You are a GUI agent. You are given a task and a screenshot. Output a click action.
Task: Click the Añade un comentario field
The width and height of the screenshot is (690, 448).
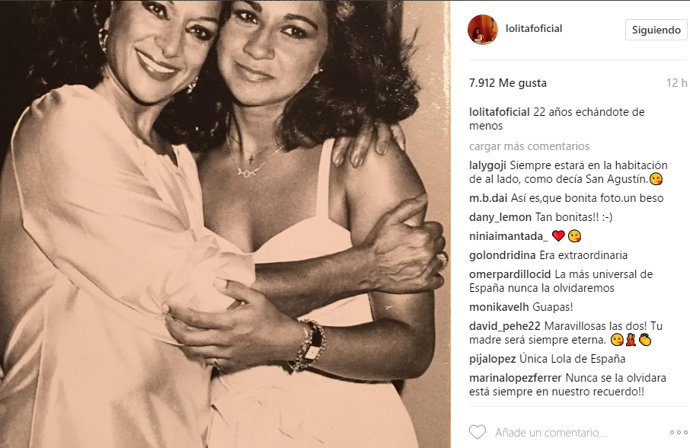pyautogui.click(x=551, y=433)
